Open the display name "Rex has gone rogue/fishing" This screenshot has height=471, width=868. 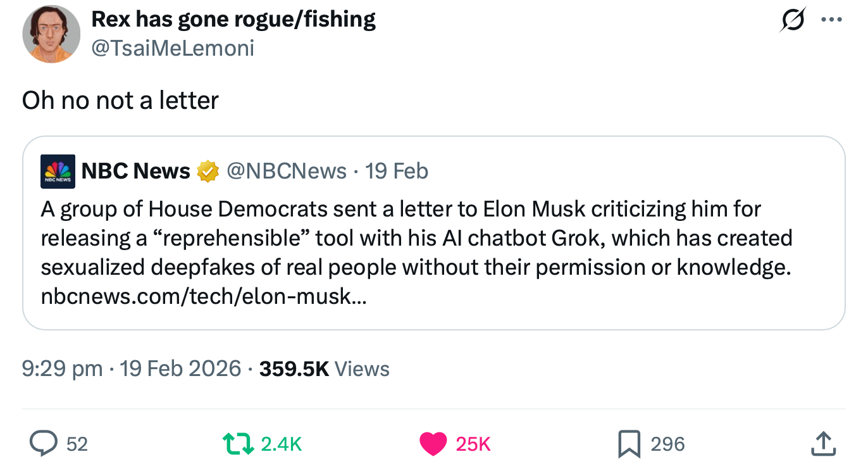(233, 20)
